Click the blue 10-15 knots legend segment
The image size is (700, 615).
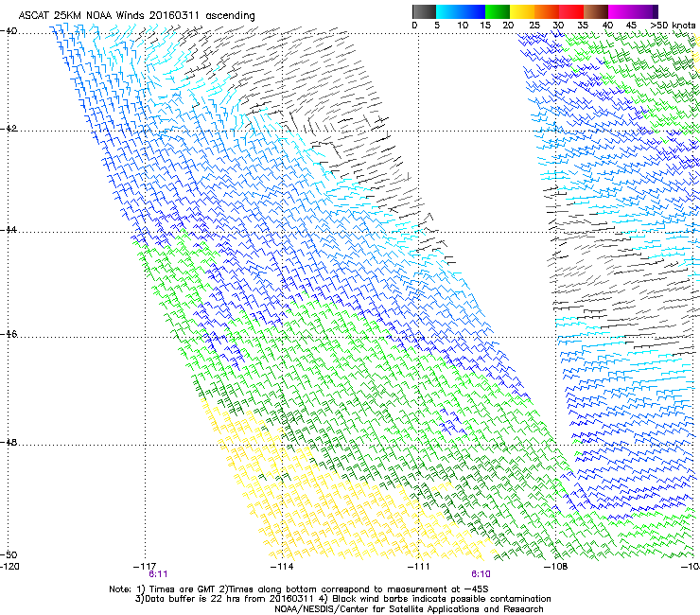point(473,11)
